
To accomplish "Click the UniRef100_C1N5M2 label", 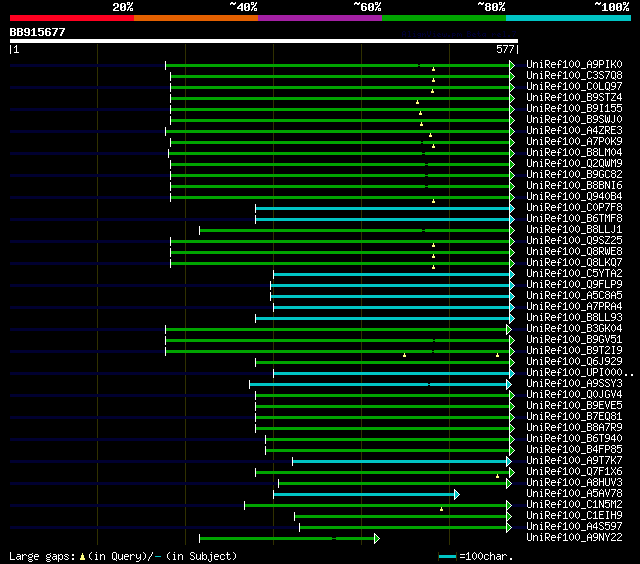I will pos(574,505).
